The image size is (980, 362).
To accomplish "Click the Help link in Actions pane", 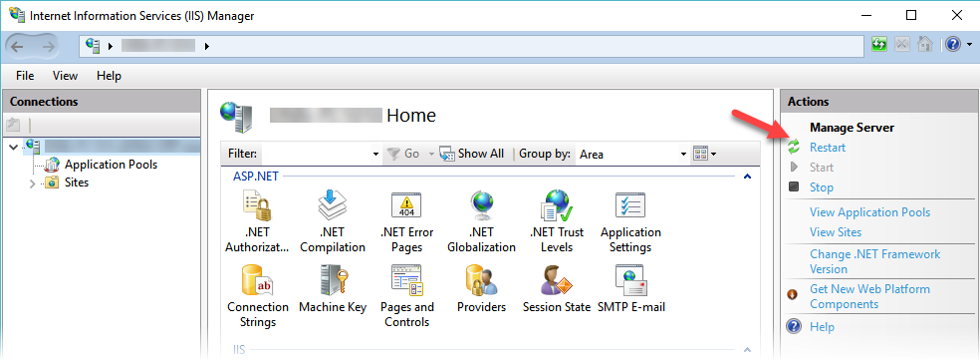I will click(x=822, y=327).
